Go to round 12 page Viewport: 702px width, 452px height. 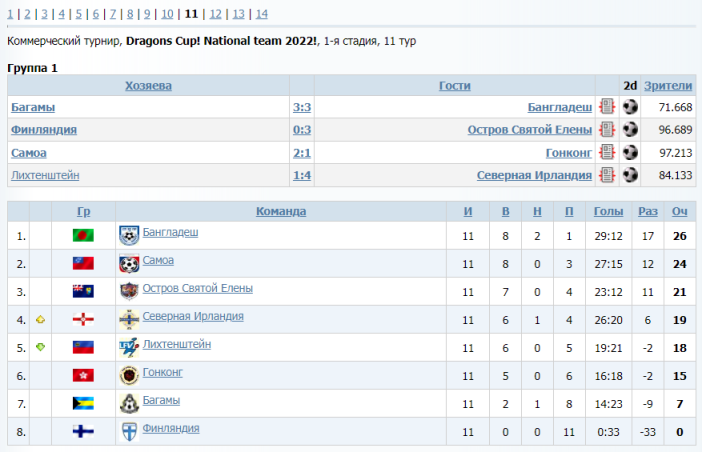(x=216, y=14)
